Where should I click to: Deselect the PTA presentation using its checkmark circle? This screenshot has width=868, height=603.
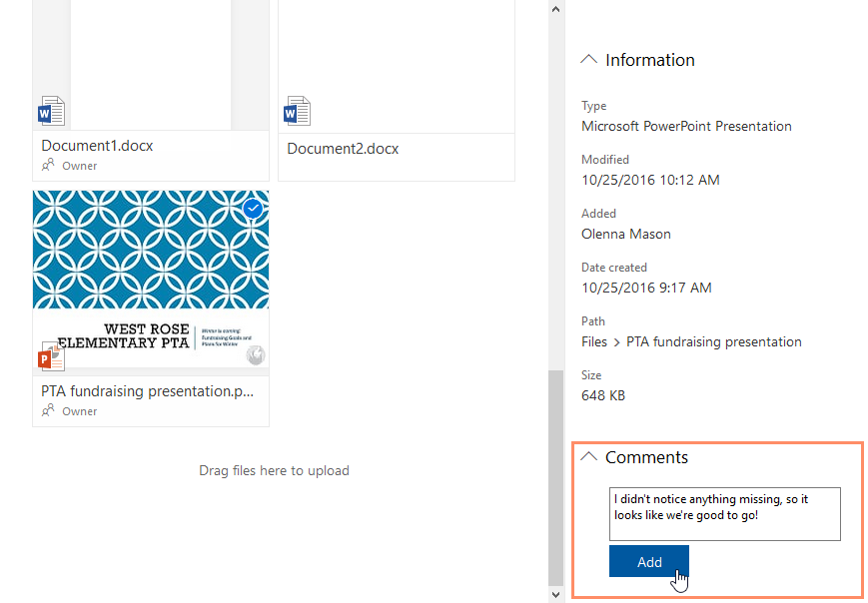tap(254, 209)
